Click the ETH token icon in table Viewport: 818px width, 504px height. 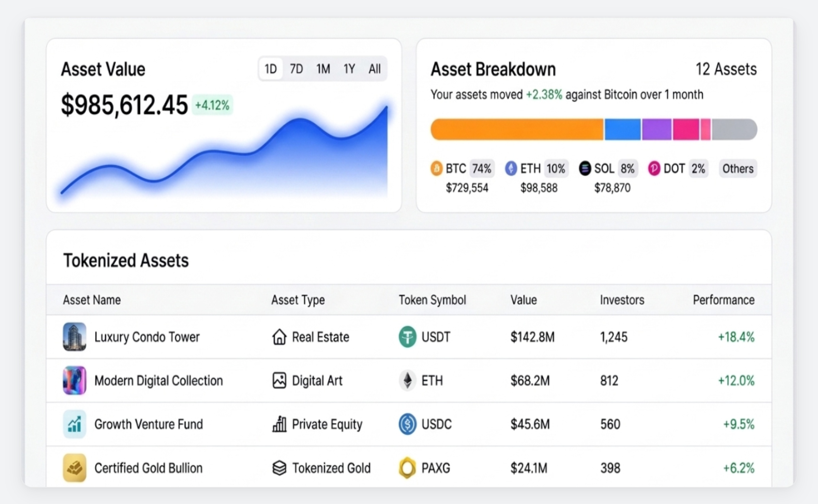[x=407, y=380]
